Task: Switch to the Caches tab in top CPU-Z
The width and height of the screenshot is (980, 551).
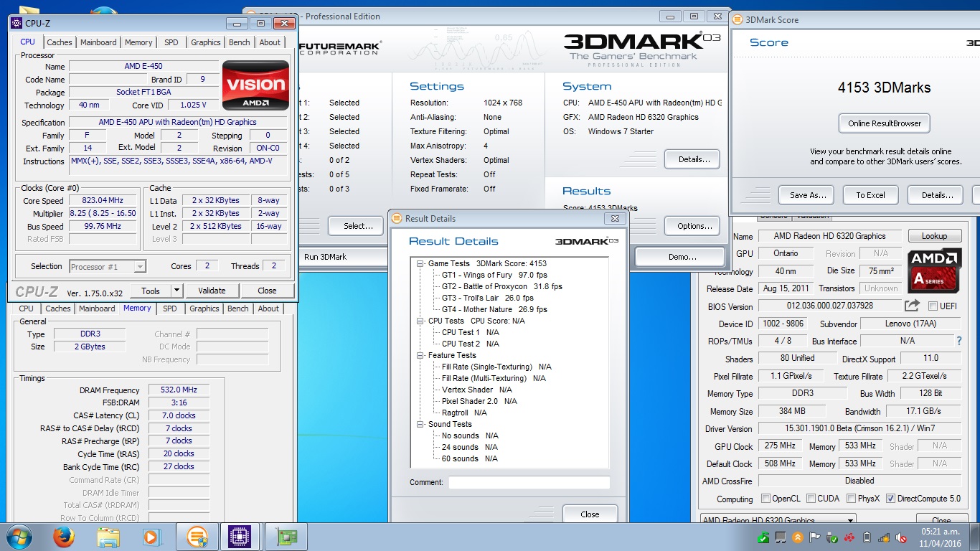Action: [x=60, y=42]
